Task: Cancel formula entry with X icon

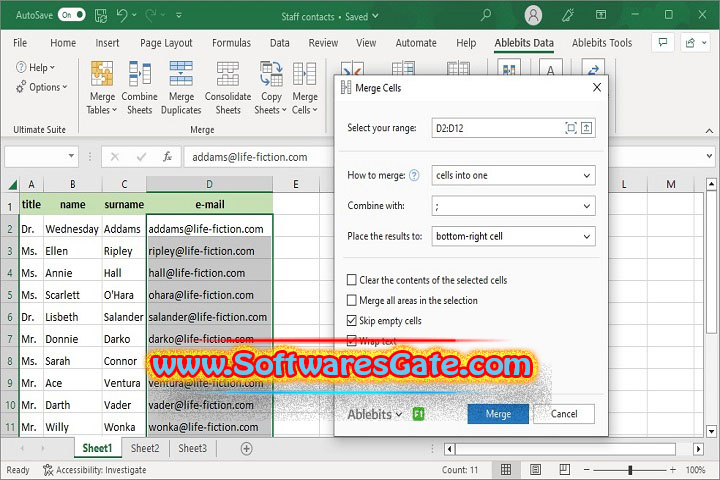Action: [x=115, y=157]
